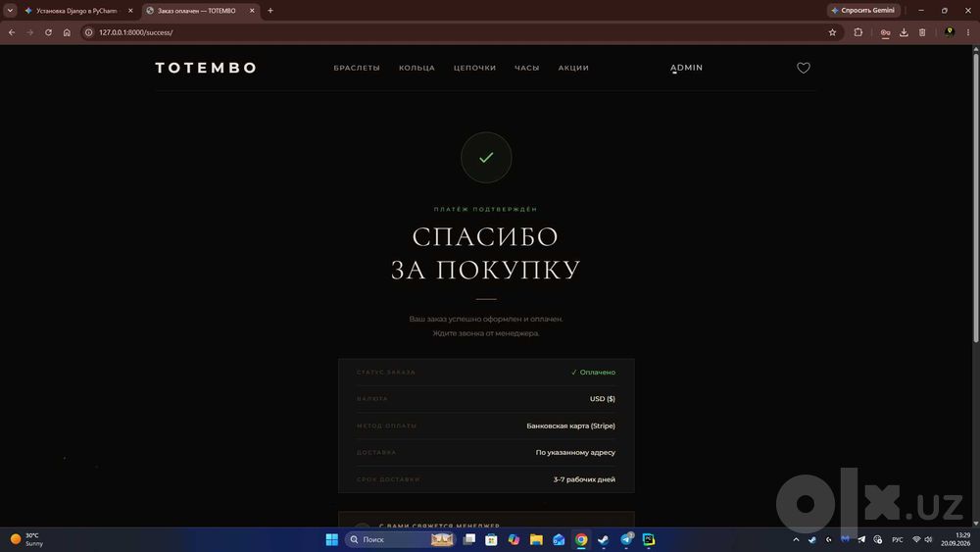Open Microsoft Store from taskbar
The image size is (980, 552).
491,539
